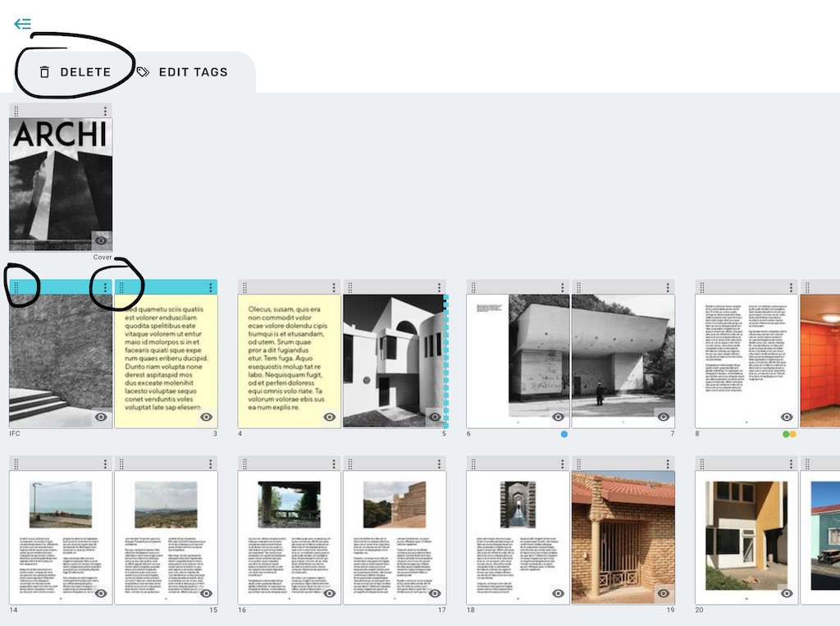This screenshot has height=626, width=840.
Task: Select the highlighted page 5 thumbnail
Action: click(392, 359)
